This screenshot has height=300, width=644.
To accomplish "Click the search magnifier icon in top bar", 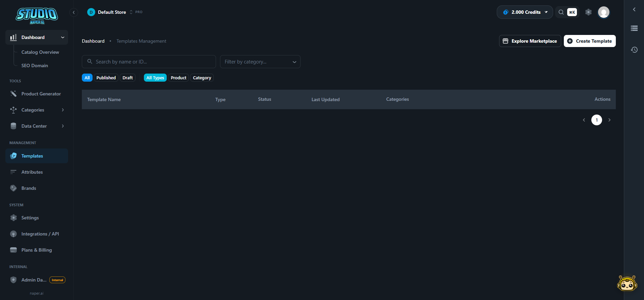I will 561,12.
